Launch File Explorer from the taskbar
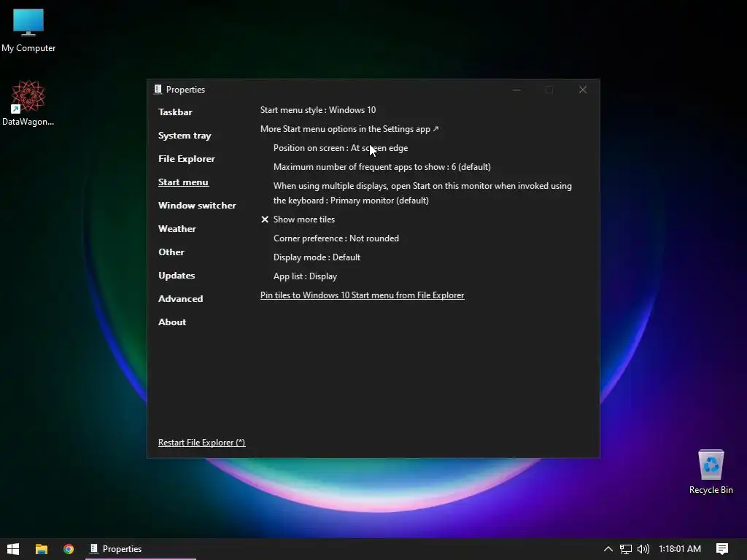This screenshot has width=747, height=560. [x=42, y=549]
